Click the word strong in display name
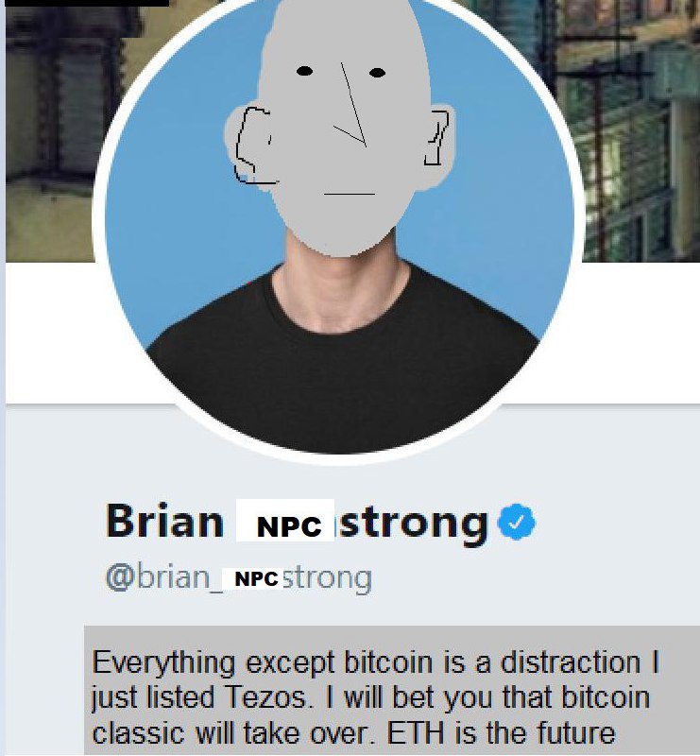The width and height of the screenshot is (700, 756). tap(415, 524)
